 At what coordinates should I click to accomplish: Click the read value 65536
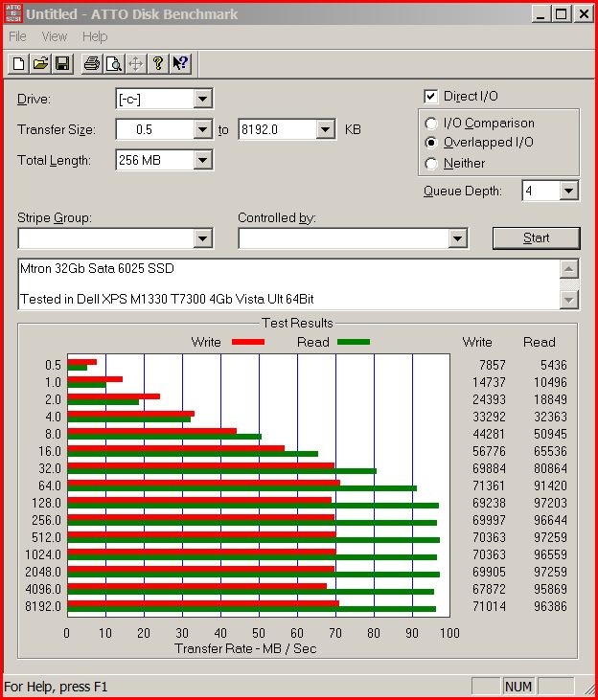pos(550,451)
